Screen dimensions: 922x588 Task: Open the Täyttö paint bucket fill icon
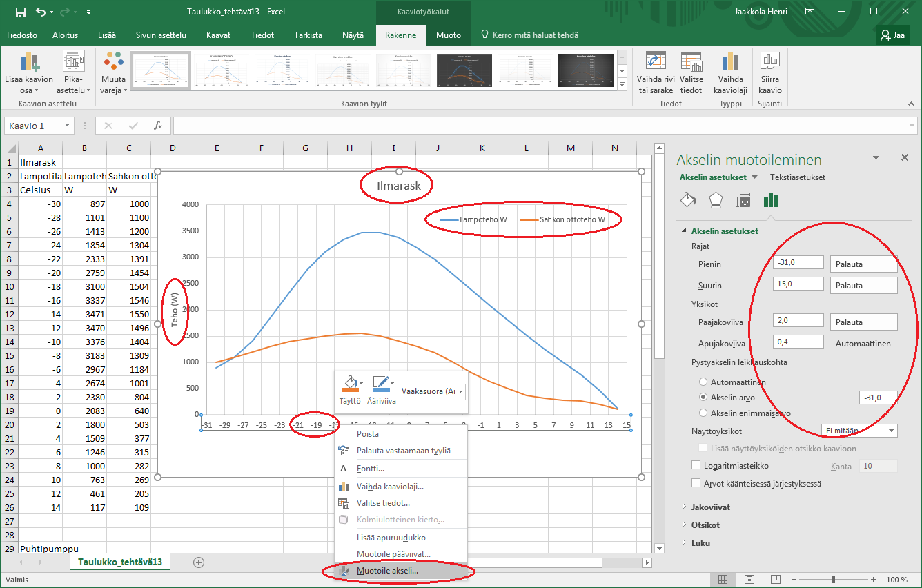(x=350, y=384)
